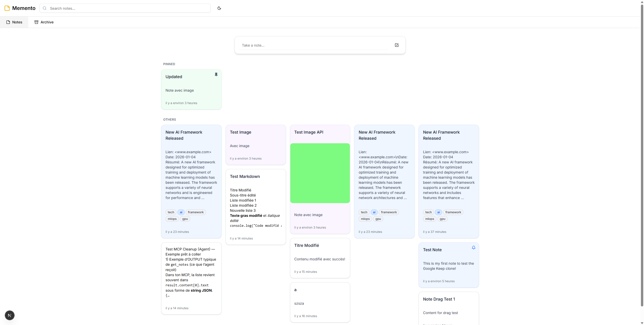Toggle dark mode with moon icon
644x325 pixels.
point(219,8)
